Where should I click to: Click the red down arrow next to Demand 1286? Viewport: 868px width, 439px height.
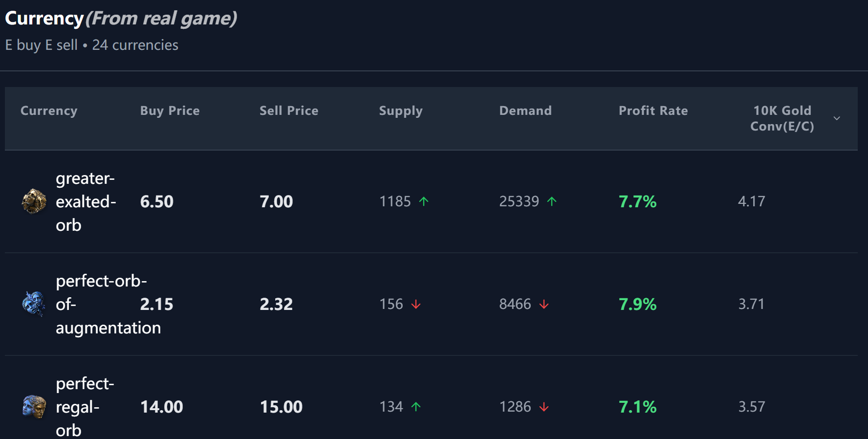coord(543,407)
